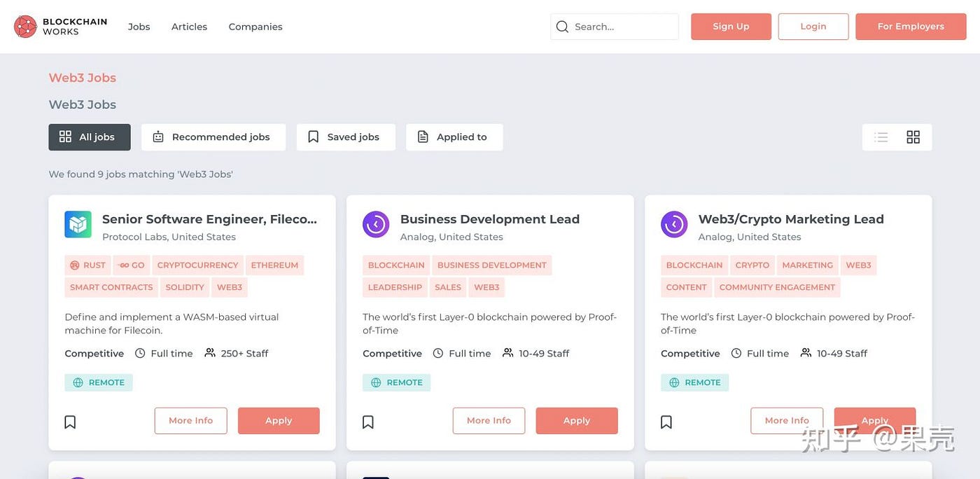This screenshot has height=479, width=980.
Task: Open Senior Software Engineer, Filecoin job title
Action: [x=209, y=219]
